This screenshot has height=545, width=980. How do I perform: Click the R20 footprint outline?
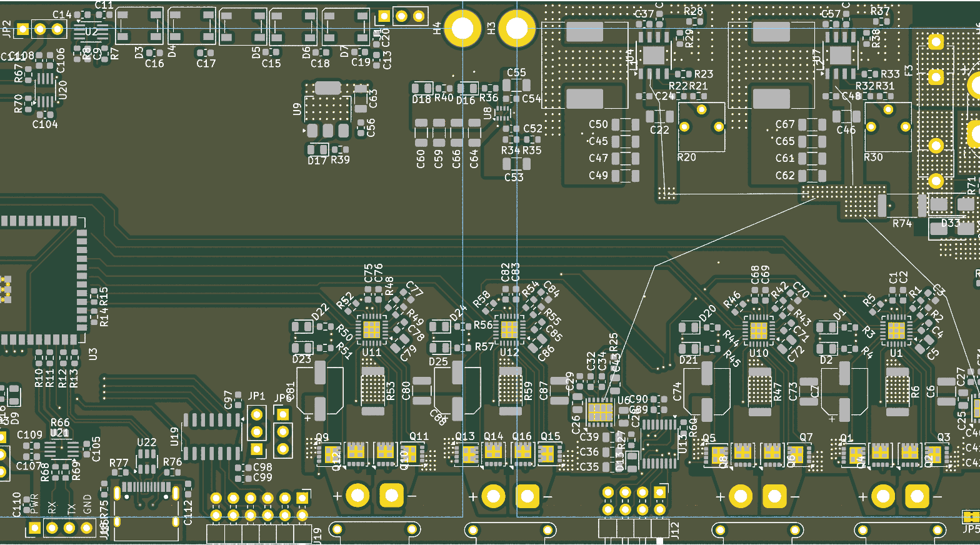[x=701, y=127]
